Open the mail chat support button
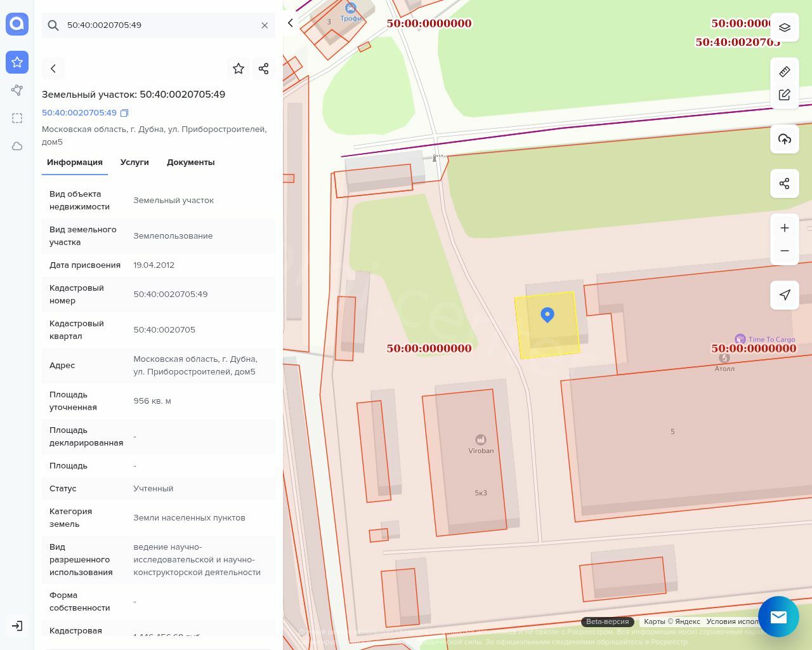 tap(778, 616)
